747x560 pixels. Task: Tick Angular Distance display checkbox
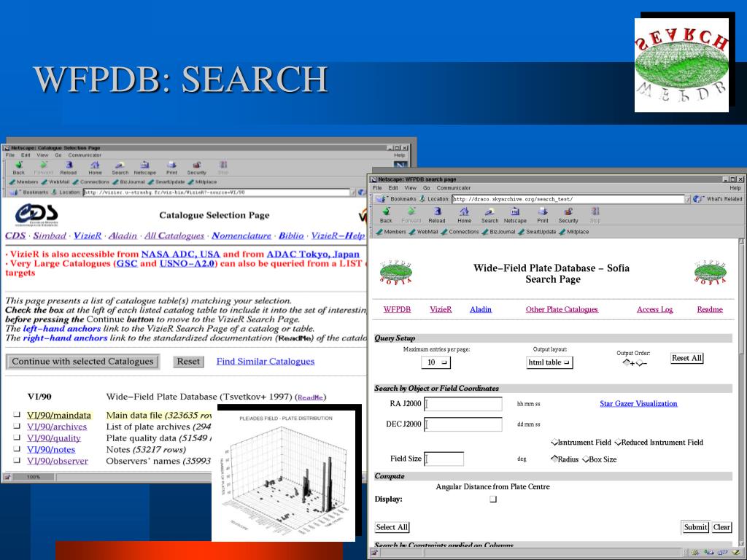pos(493,499)
